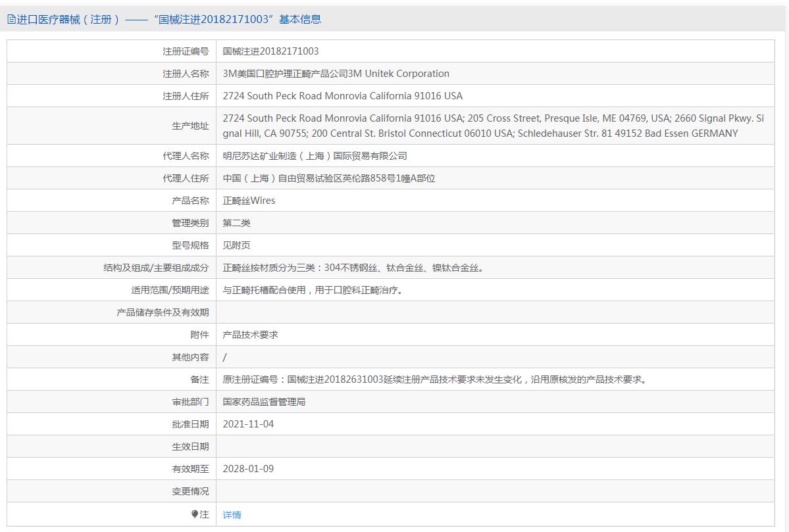Screen dimensions: 789x532
Task: Click the document icon in the page header
Action: (11, 20)
